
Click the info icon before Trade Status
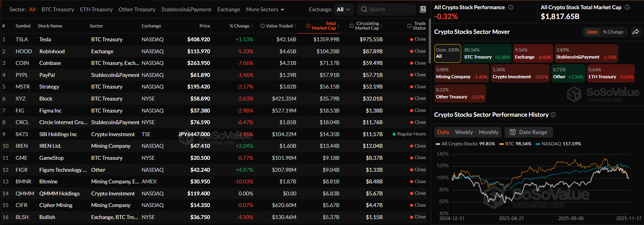click(409, 26)
